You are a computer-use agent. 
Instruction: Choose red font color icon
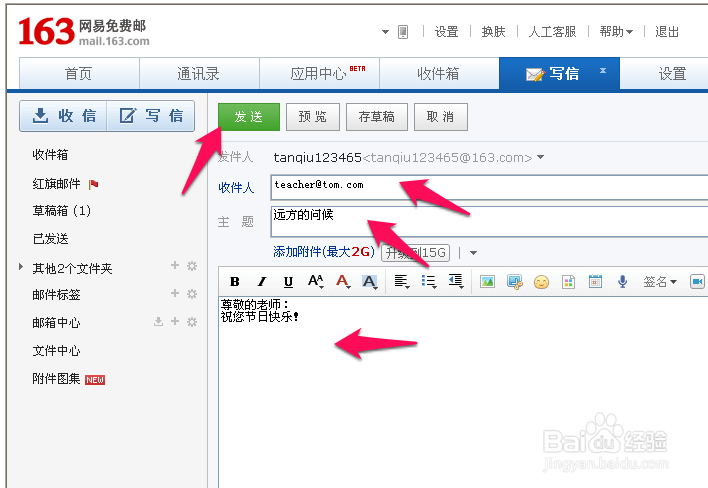tap(343, 282)
